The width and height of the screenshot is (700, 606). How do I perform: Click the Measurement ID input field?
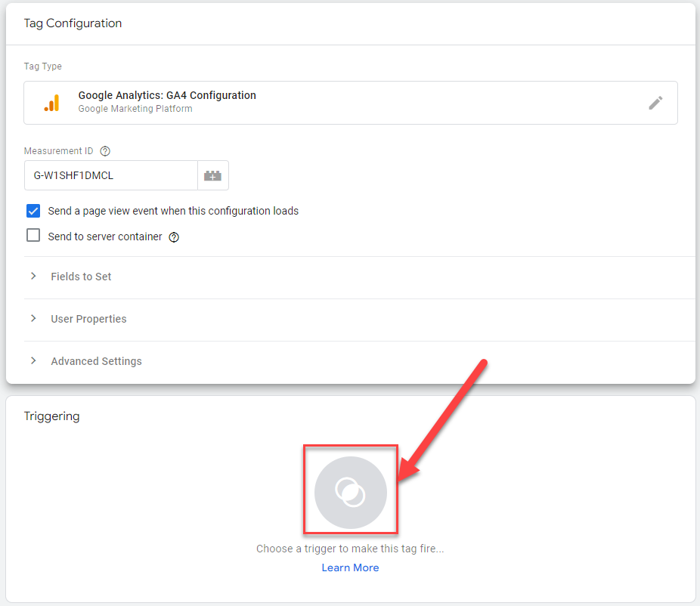(x=110, y=175)
